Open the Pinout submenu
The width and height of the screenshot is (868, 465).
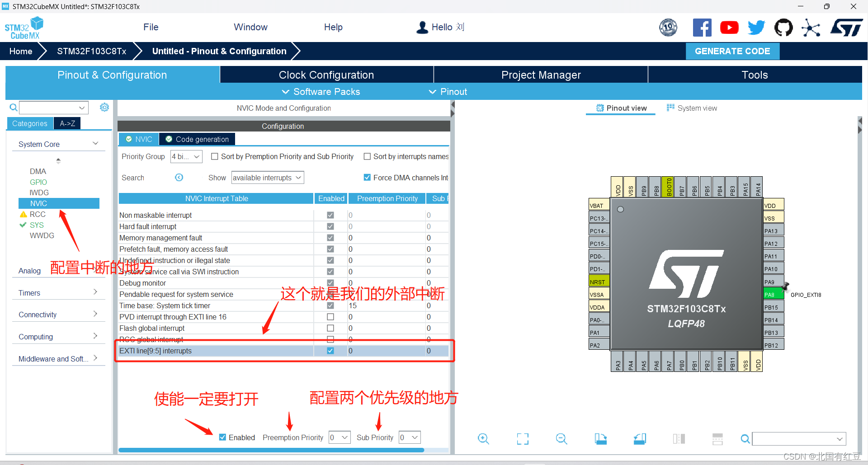coord(448,92)
